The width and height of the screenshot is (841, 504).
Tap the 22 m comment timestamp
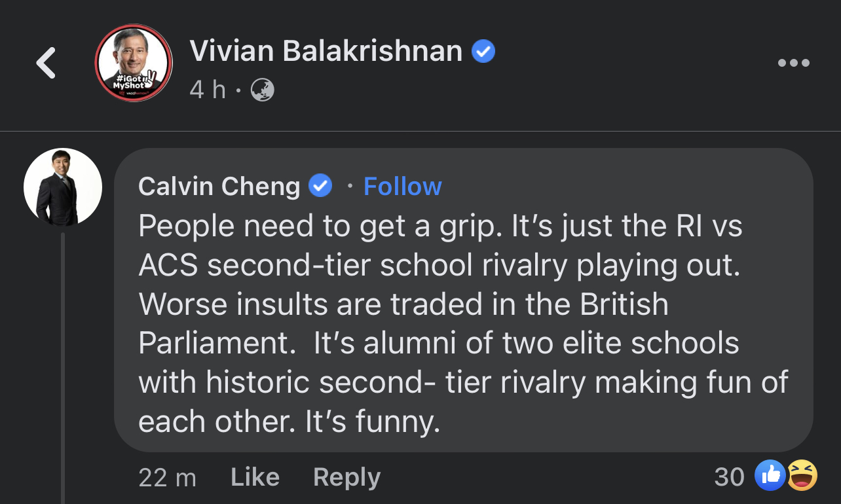pos(167,477)
